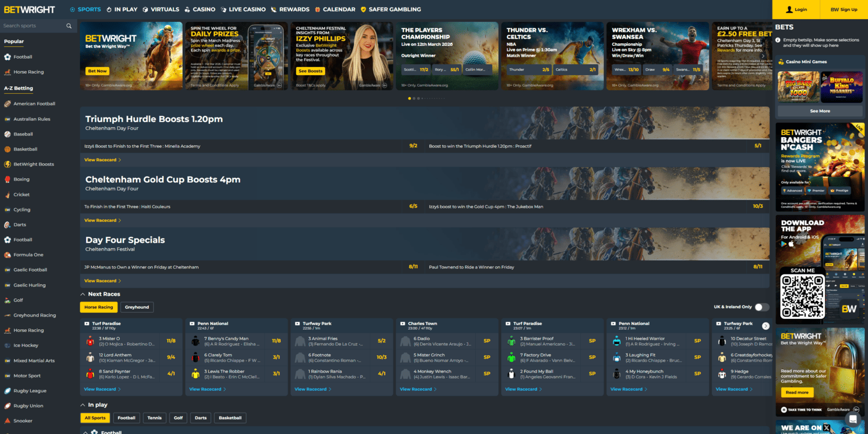Select the All Sports filter under In play
Viewport: 868px width, 434px height.
tap(95, 418)
